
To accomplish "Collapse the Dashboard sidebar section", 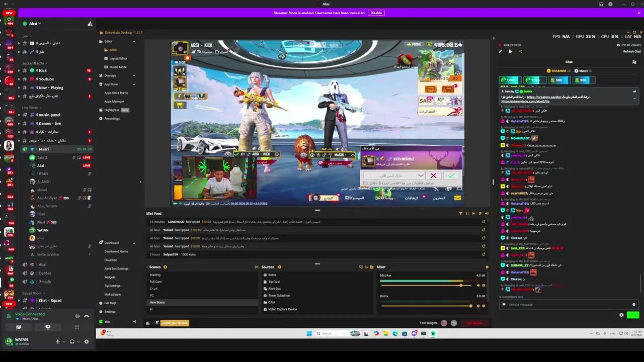I will click(134, 243).
